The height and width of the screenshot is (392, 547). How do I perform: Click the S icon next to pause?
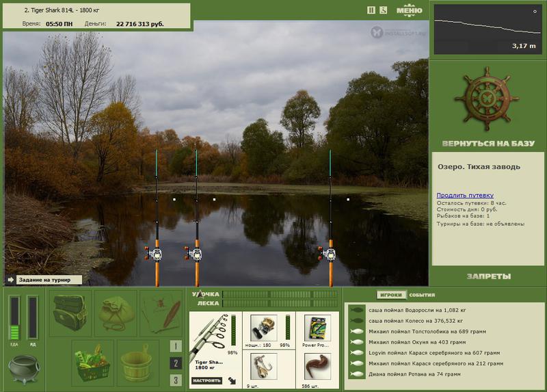tap(383, 10)
